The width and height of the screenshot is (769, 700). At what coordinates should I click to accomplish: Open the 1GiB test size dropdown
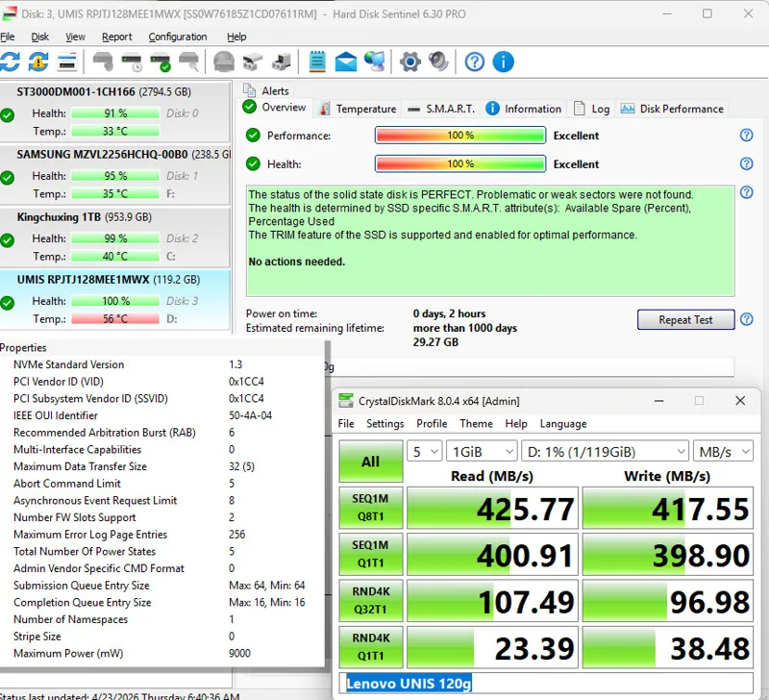click(x=482, y=451)
